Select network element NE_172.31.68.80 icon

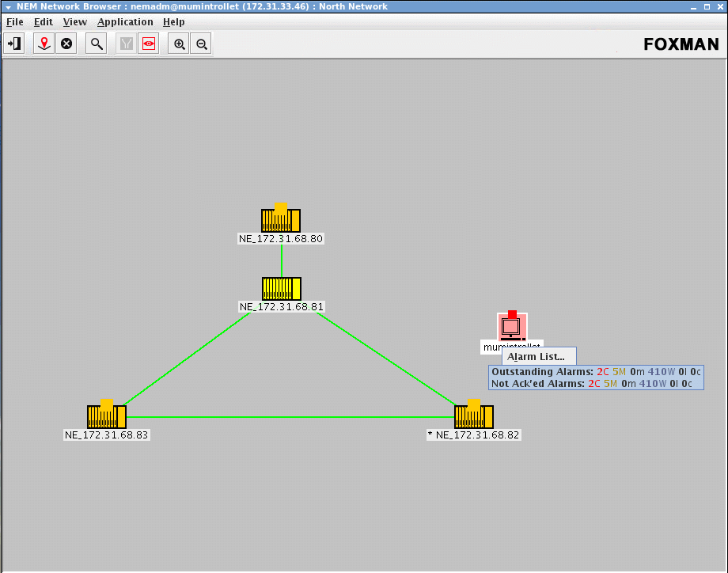[281, 219]
